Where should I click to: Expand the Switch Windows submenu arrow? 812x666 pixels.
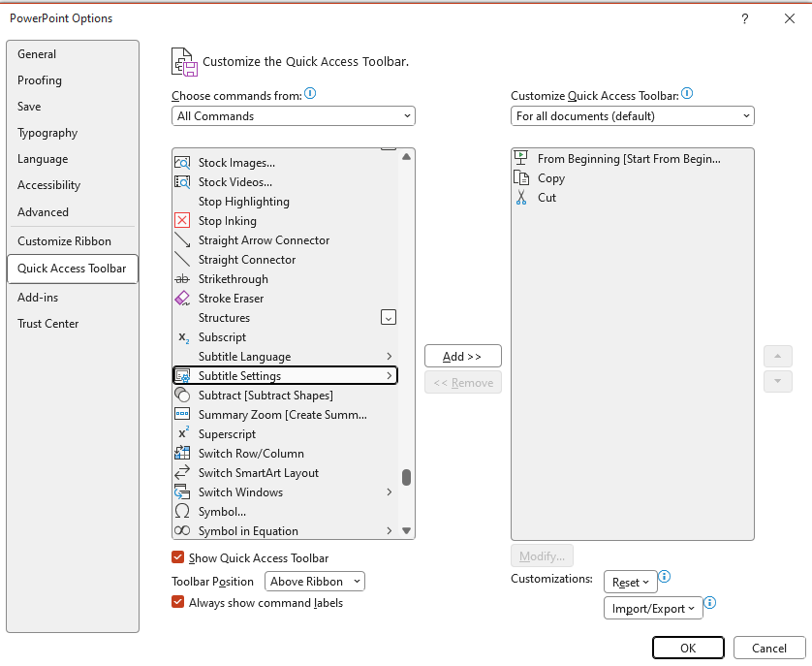click(x=390, y=492)
